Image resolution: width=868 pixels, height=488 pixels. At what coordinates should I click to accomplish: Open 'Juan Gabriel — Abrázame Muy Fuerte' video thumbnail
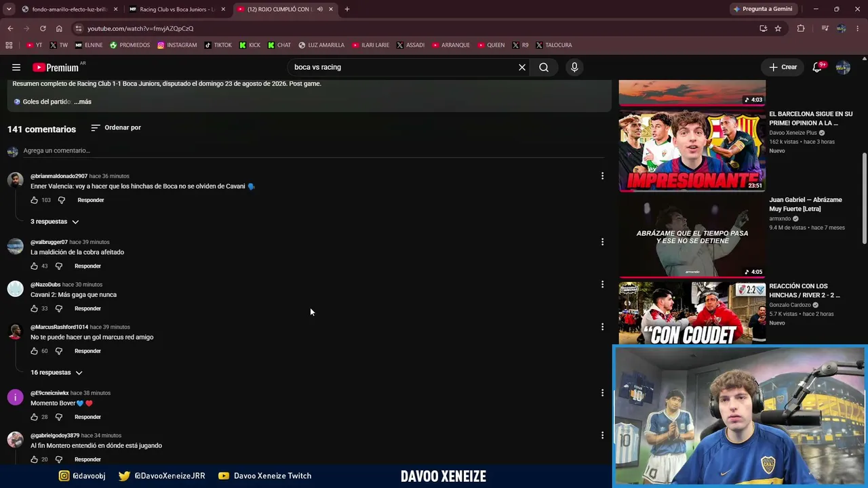692,237
